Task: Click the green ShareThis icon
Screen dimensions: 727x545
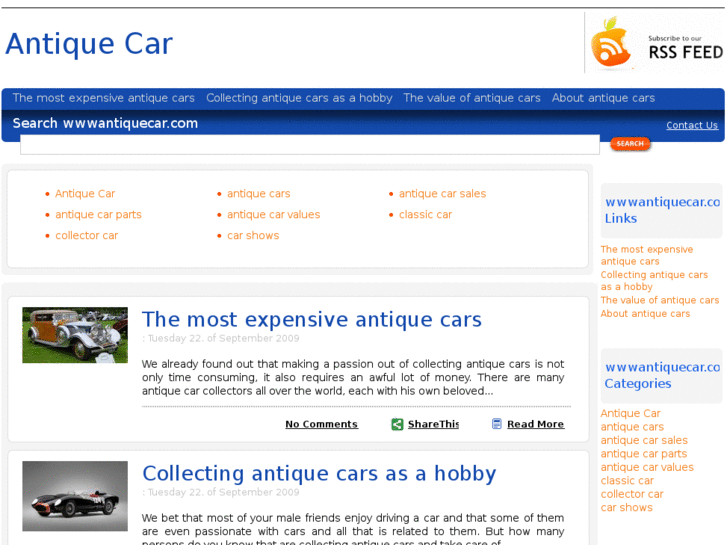Action: click(397, 424)
